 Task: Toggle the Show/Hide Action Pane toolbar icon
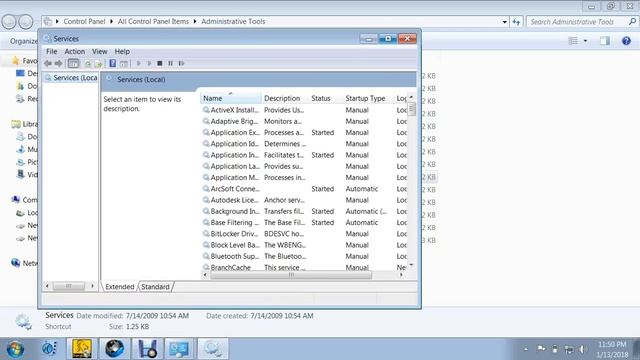tap(124, 64)
